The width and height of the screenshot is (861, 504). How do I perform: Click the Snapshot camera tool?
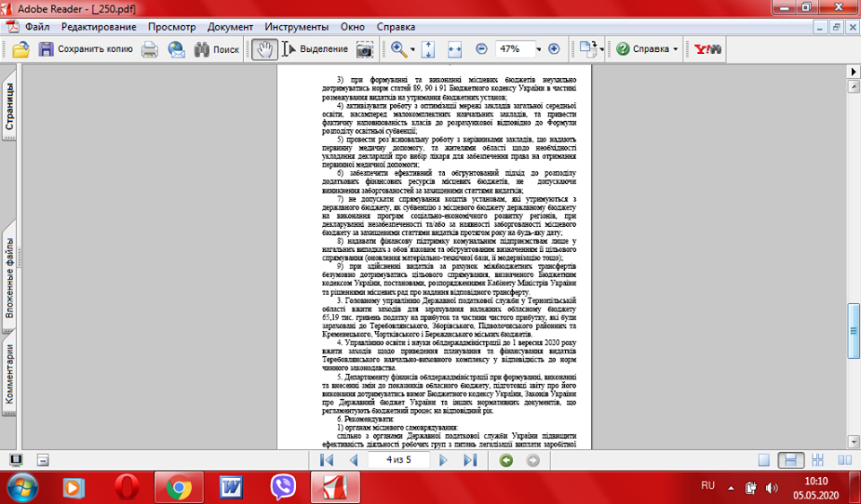364,49
